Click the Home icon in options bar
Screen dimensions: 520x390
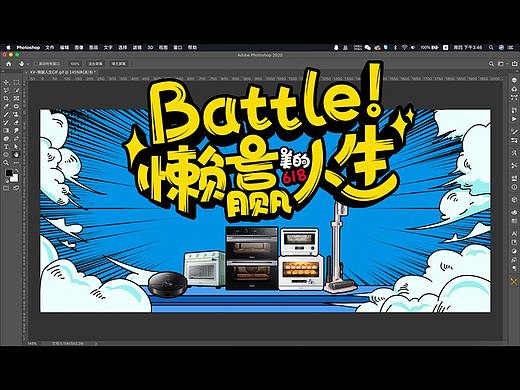point(9,63)
